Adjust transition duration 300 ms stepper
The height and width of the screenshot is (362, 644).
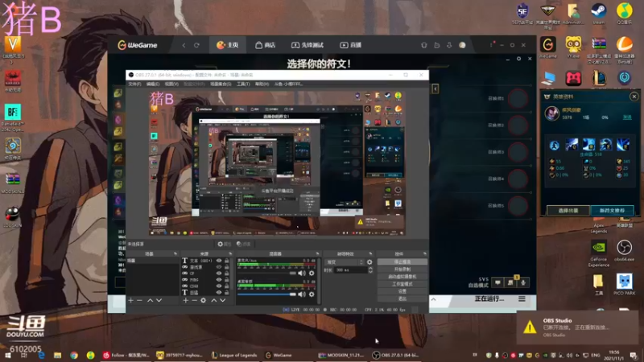[370, 270]
